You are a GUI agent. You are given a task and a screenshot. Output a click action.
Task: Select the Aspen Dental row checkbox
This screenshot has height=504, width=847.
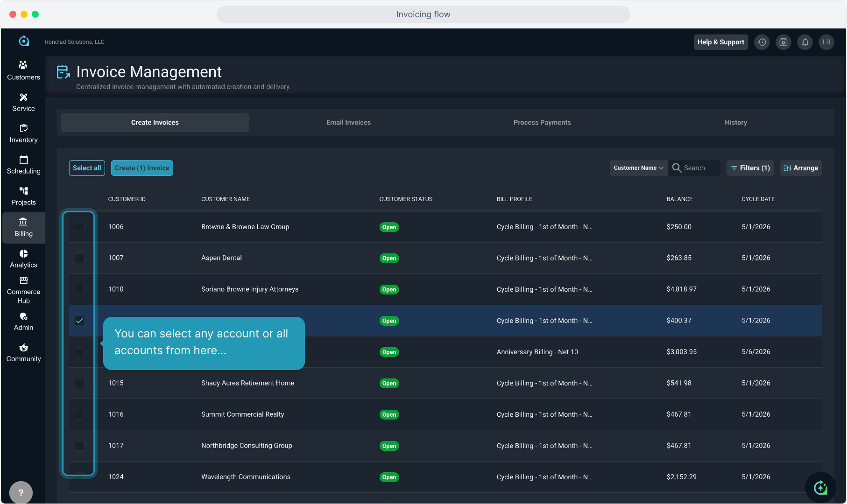[80, 258]
